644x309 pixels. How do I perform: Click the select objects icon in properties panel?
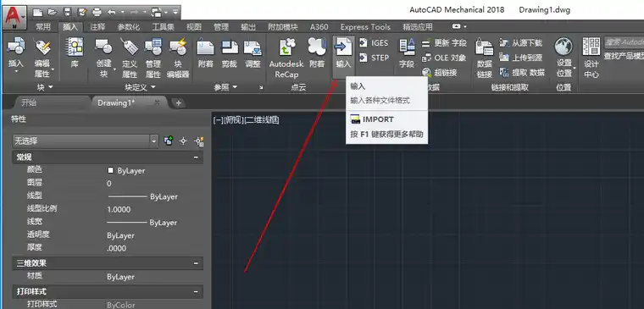pos(183,141)
